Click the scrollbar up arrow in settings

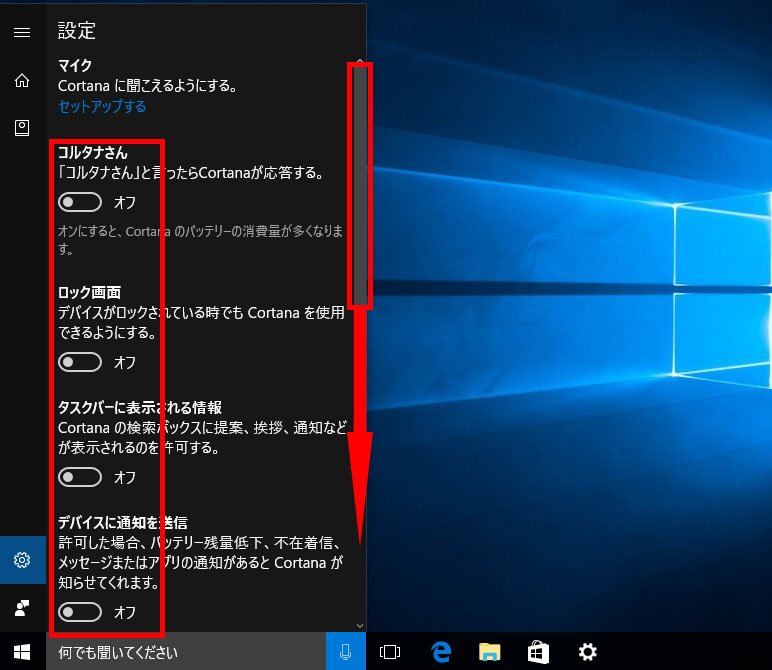[x=360, y=61]
